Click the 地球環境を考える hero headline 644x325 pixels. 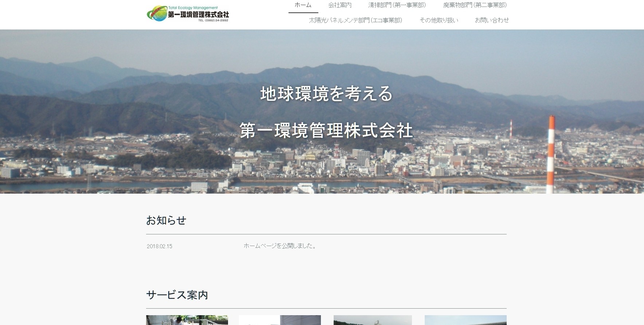(x=327, y=94)
